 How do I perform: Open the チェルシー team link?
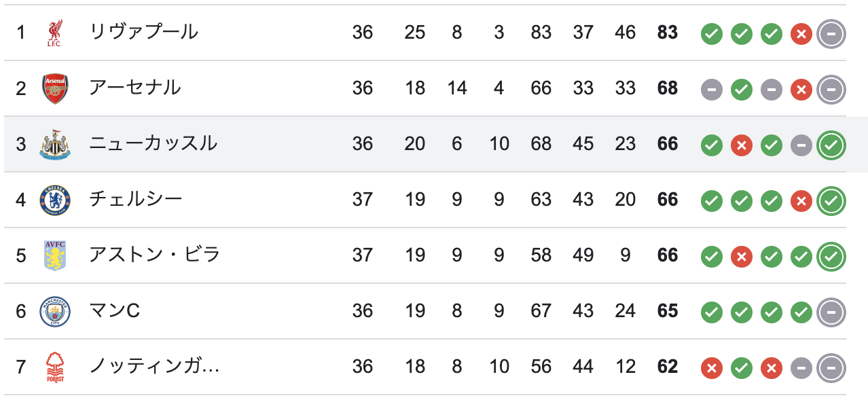136,199
